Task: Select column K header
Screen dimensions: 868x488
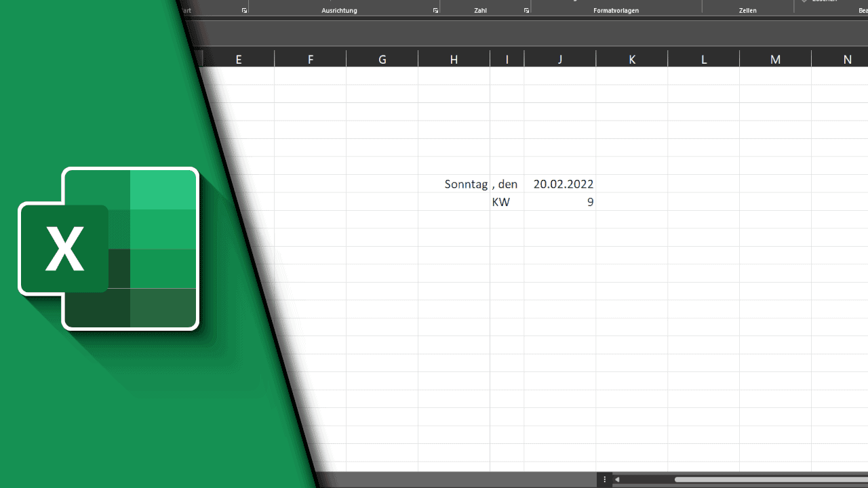Action: tap(632, 60)
